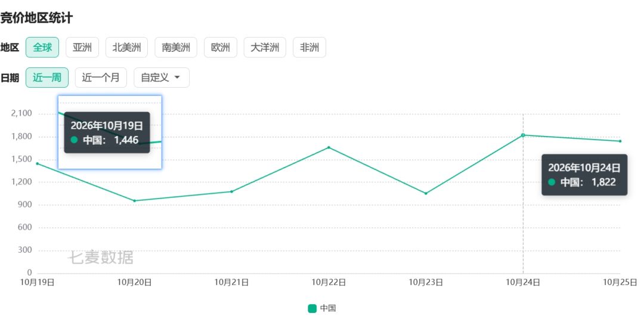This screenshot has height=316, width=644.
Task: Click the 10月21日 data point
Action: pyautogui.click(x=231, y=191)
